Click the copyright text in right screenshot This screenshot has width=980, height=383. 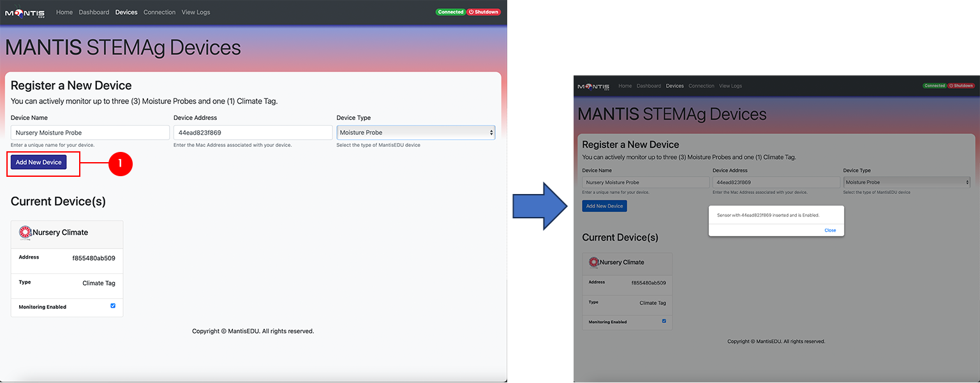776,342
